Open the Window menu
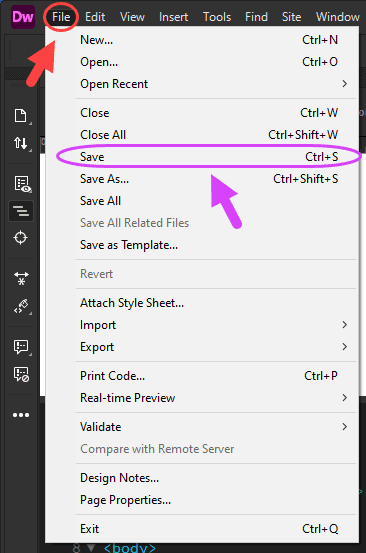This screenshot has height=553, width=366. click(337, 17)
